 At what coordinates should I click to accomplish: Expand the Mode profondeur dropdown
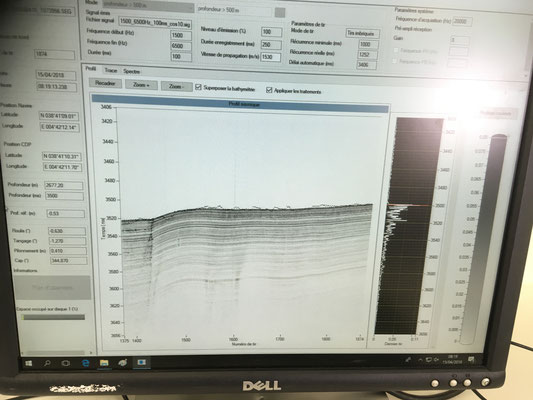point(148,6)
